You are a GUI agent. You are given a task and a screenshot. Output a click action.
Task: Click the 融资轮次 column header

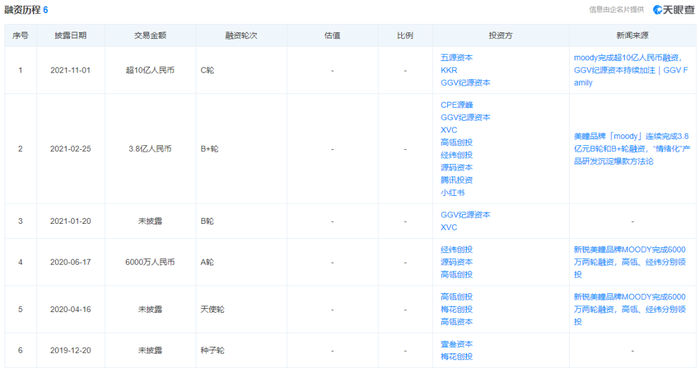click(x=241, y=35)
